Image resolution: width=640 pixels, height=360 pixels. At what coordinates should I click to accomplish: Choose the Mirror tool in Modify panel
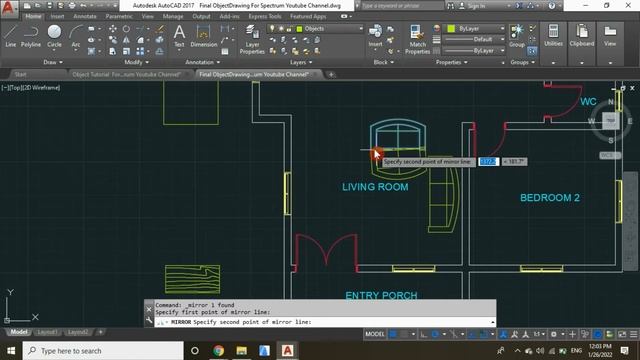coord(126,40)
